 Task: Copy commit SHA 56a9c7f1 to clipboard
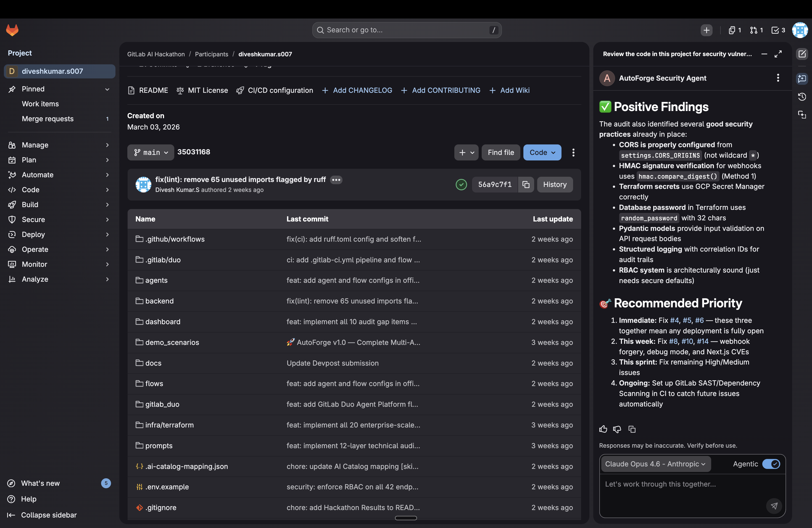[526, 184]
